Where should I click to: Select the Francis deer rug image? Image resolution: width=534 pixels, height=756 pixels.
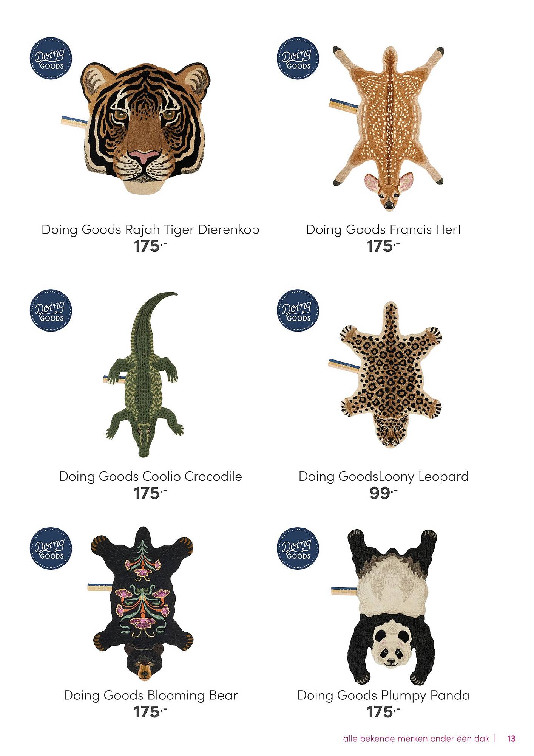pyautogui.click(x=386, y=128)
